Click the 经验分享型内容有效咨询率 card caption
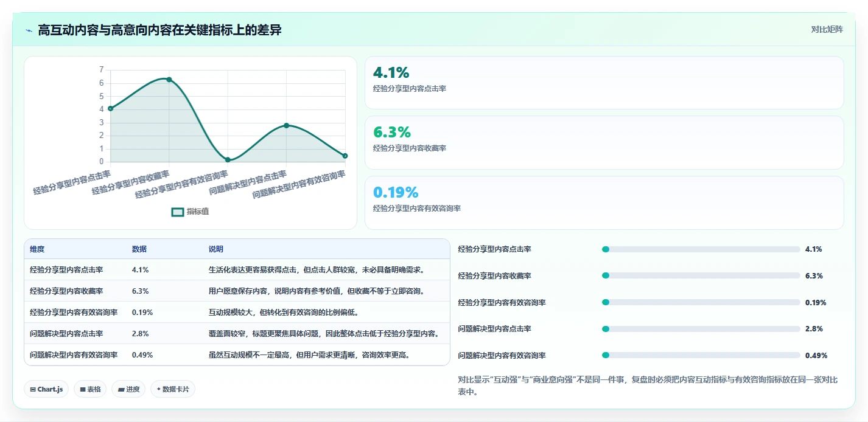The height and width of the screenshot is (422, 868). click(417, 209)
